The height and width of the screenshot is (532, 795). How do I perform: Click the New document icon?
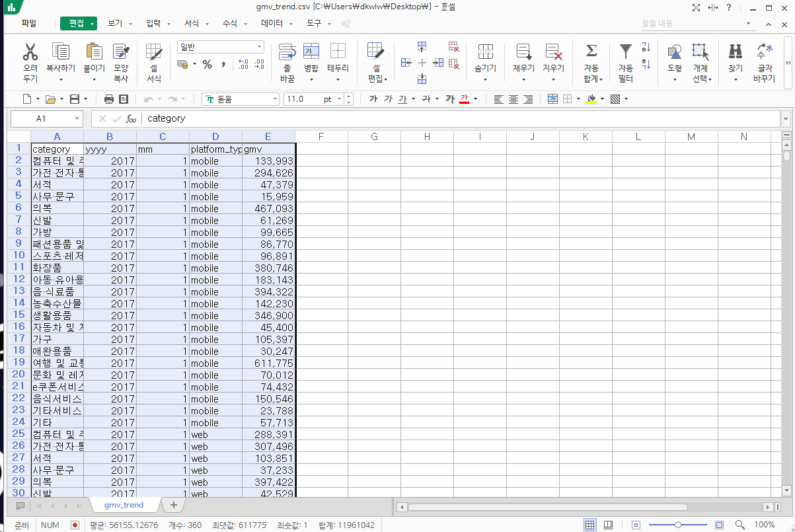[27, 99]
